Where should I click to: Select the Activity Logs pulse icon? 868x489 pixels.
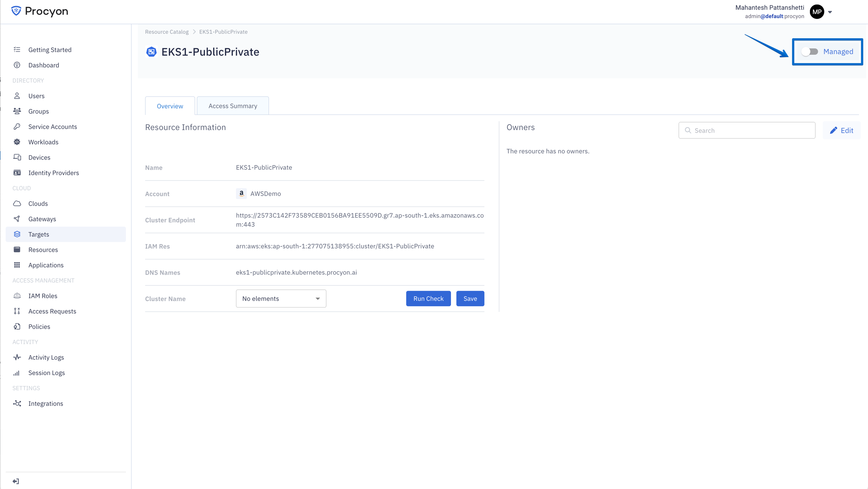(17, 357)
